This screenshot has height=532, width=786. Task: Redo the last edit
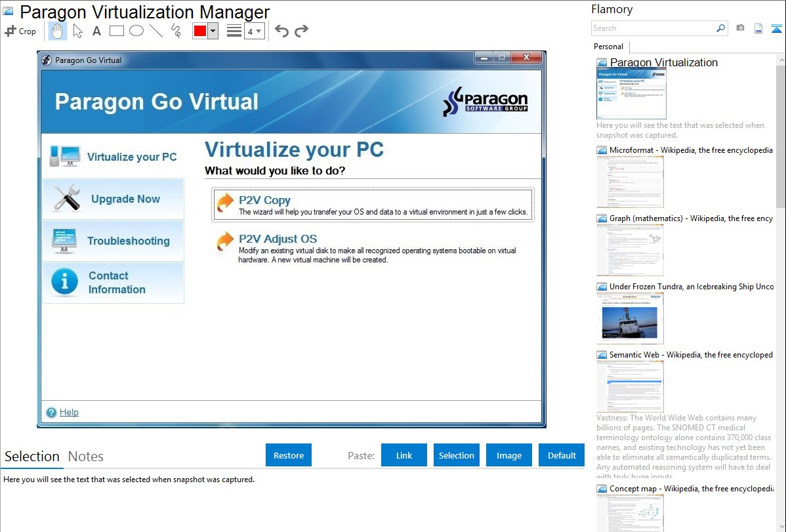click(301, 31)
